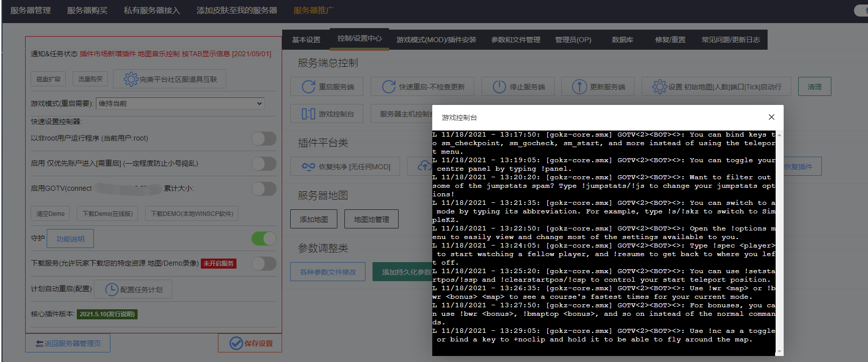Click the update server (更新服务端) arrow icon
The image size is (868, 362).
579,87
